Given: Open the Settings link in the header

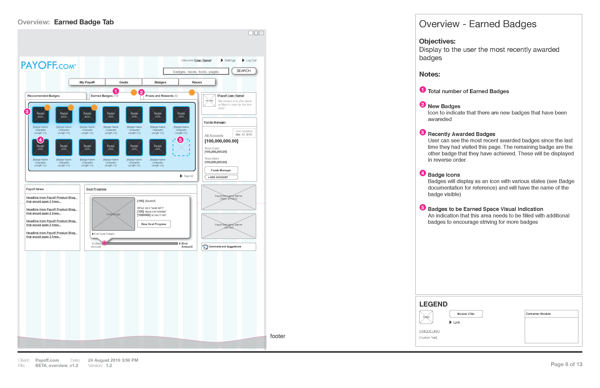Looking at the screenshot, I should point(228,60).
